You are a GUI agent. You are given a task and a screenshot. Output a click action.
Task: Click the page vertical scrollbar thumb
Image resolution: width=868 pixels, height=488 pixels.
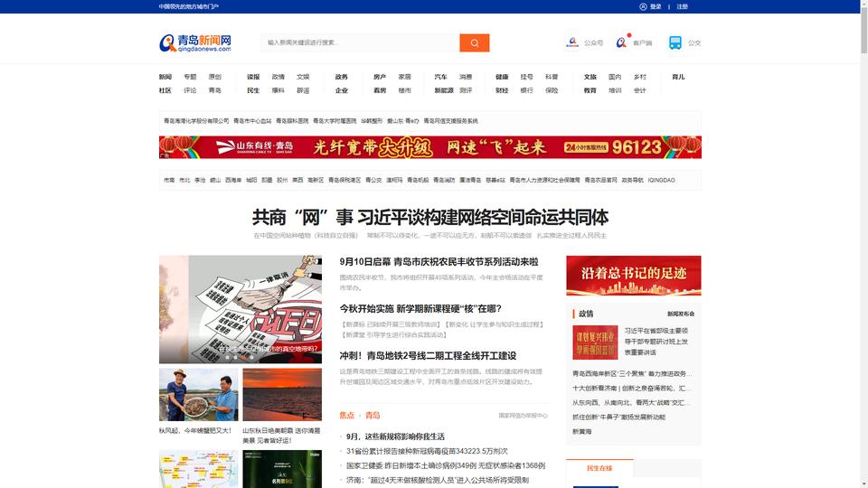pyautogui.click(x=863, y=31)
